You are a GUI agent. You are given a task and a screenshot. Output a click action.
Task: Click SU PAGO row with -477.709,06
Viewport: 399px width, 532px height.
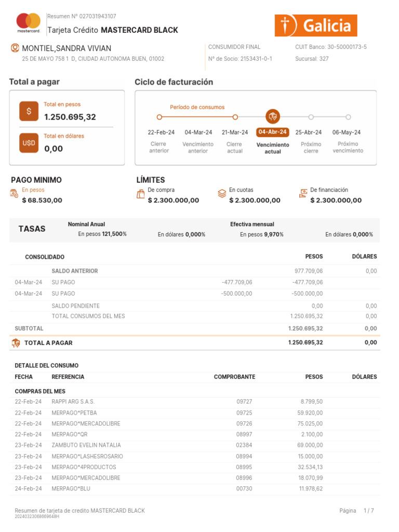tap(195, 282)
